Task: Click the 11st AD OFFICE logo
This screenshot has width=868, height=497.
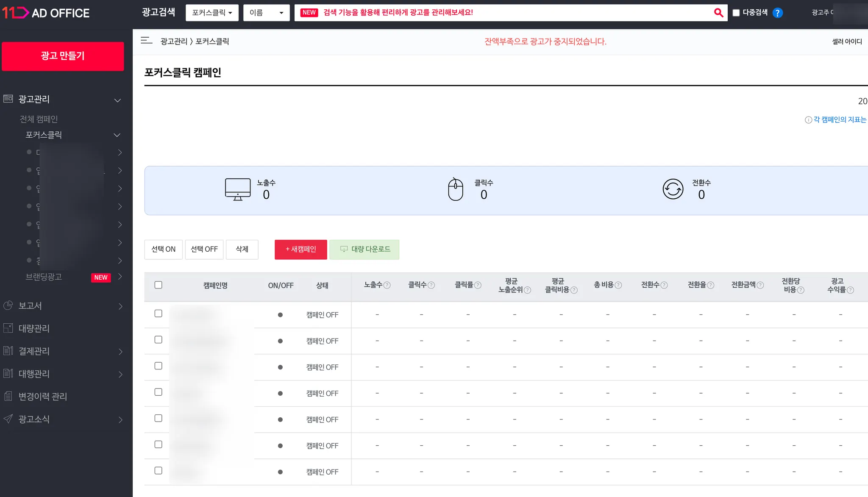Action: 46,13
